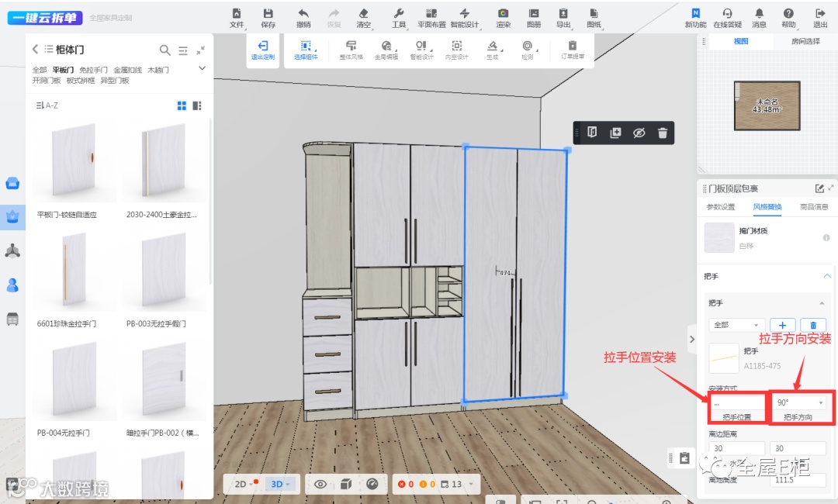Viewport: 838px width, 504px height.
Task: Open the 工具 wrench tools
Action: point(398,18)
